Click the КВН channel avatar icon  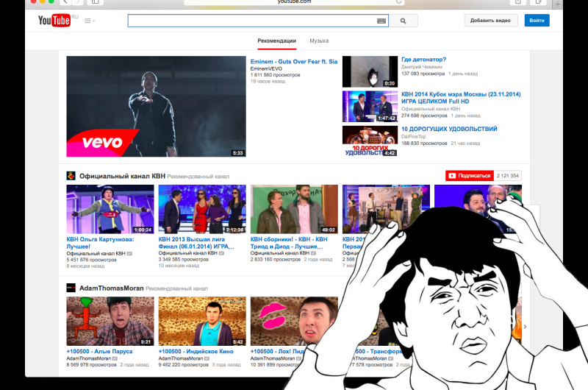(x=71, y=176)
